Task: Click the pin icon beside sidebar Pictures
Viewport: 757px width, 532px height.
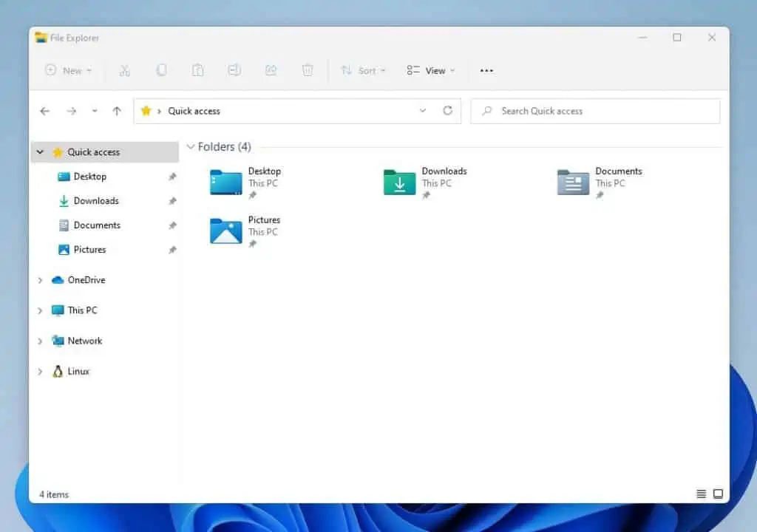Action: 172,250
